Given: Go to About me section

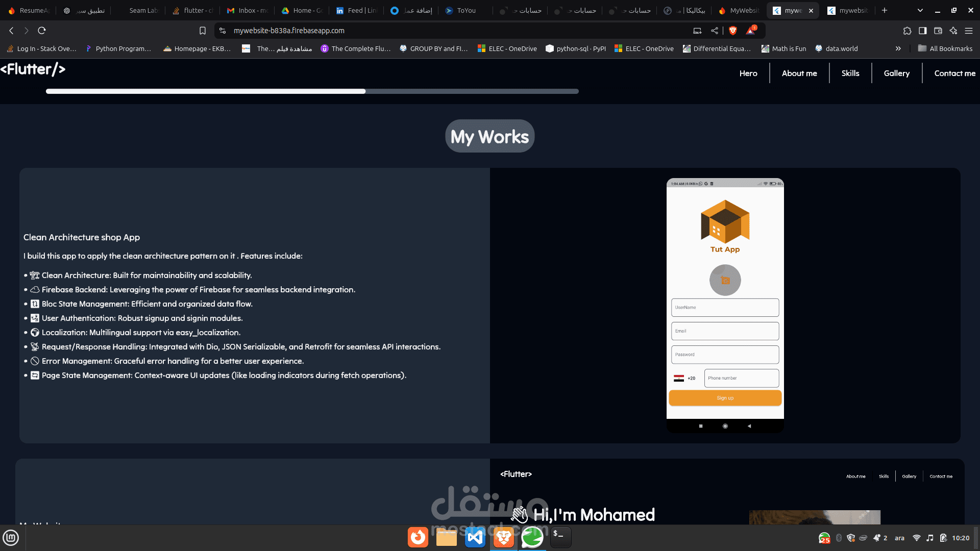Looking at the screenshot, I should [799, 73].
